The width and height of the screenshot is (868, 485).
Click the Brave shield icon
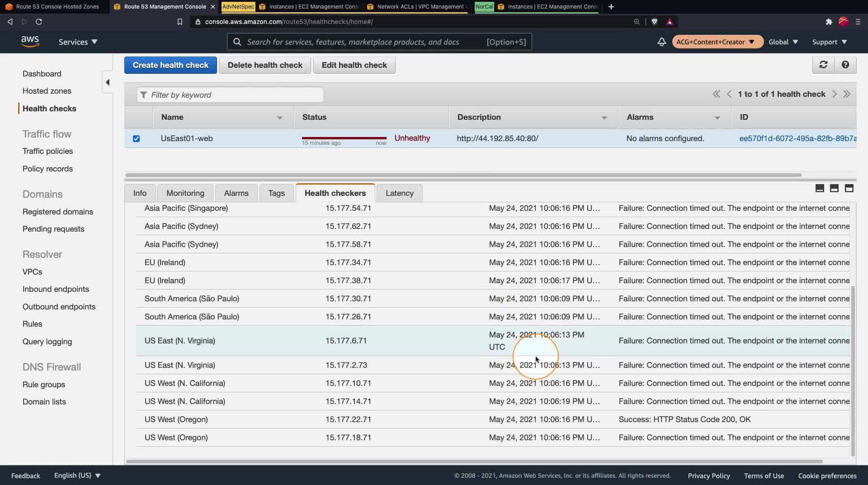coord(654,22)
